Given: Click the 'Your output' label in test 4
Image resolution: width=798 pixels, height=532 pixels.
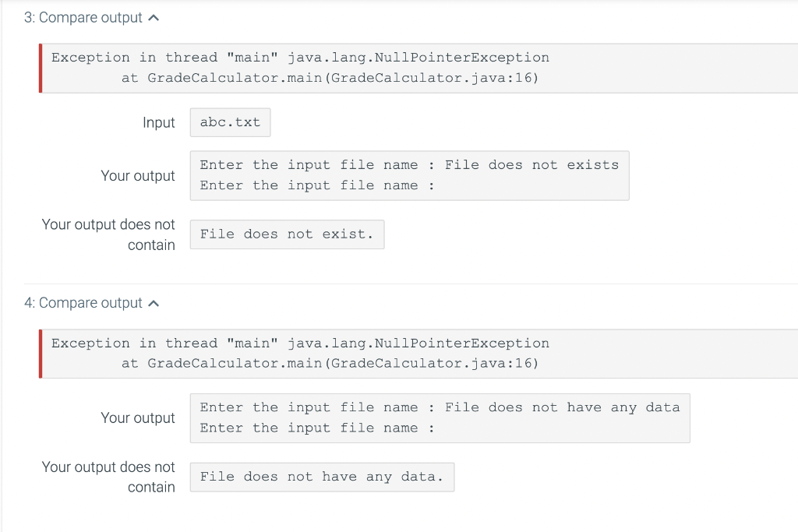Looking at the screenshot, I should 138,417.
